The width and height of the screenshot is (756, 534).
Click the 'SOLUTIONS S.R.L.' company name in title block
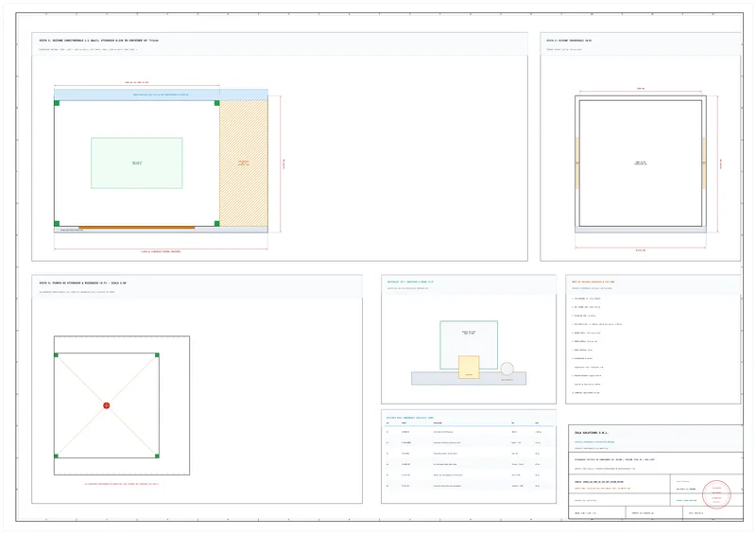pos(592,433)
